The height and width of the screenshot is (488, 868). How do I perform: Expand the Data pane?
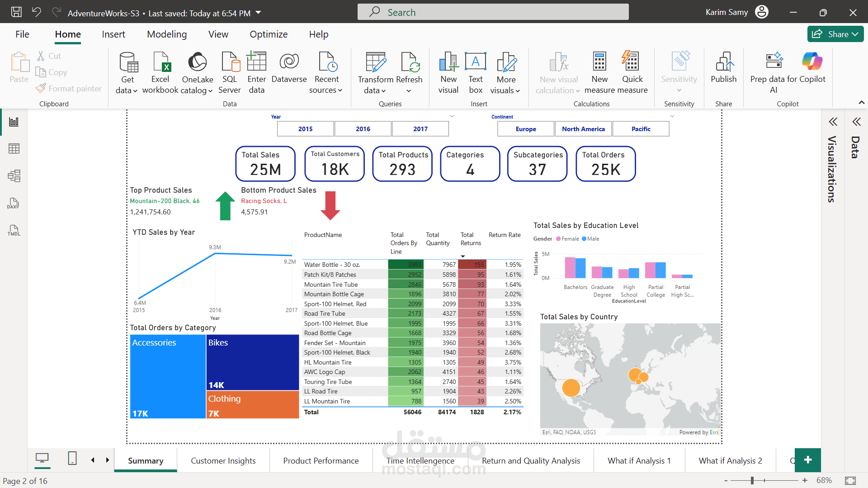(x=856, y=122)
